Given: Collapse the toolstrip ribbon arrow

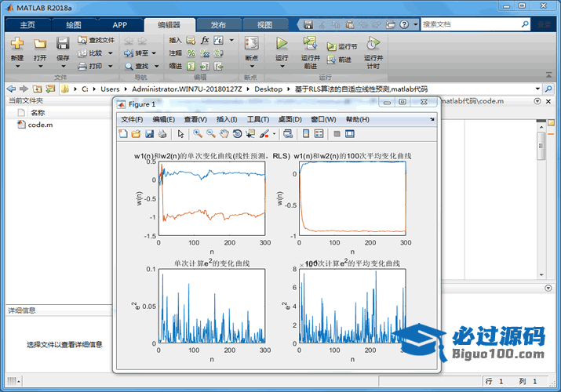Looking at the screenshot, I should 548,75.
